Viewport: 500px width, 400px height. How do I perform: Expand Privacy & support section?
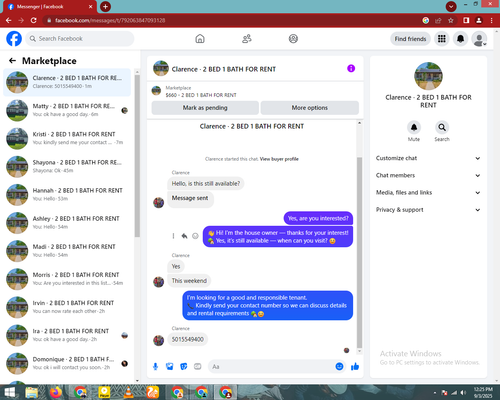pos(428,210)
